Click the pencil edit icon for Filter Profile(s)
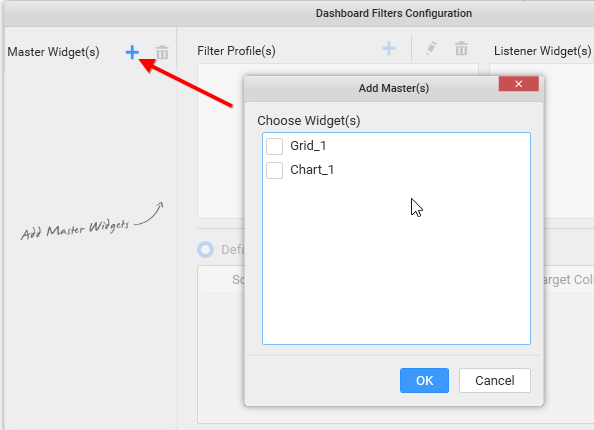The height and width of the screenshot is (430, 594). pos(431,48)
